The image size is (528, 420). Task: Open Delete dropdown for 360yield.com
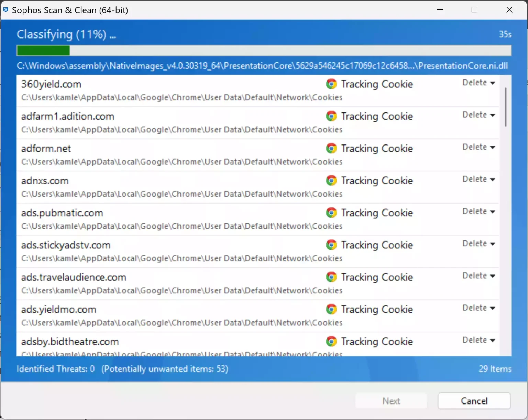click(x=478, y=83)
